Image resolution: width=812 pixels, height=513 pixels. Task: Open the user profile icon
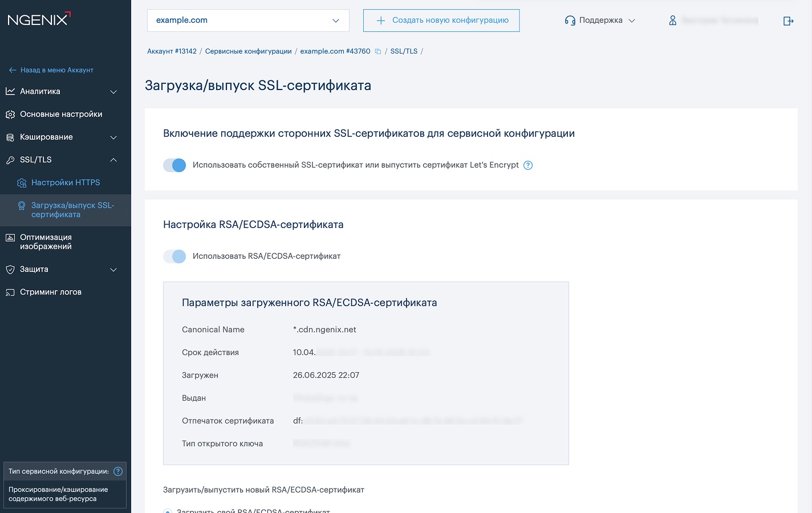[673, 21]
